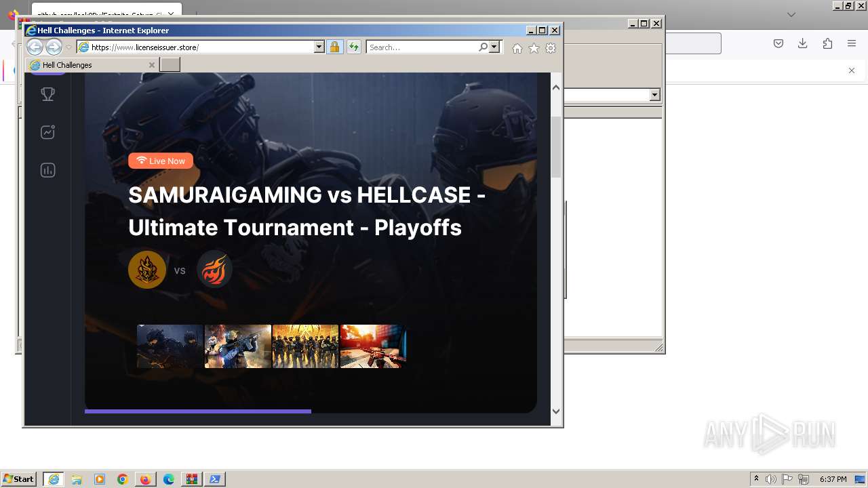Click the purple slide progress bar

(198, 411)
